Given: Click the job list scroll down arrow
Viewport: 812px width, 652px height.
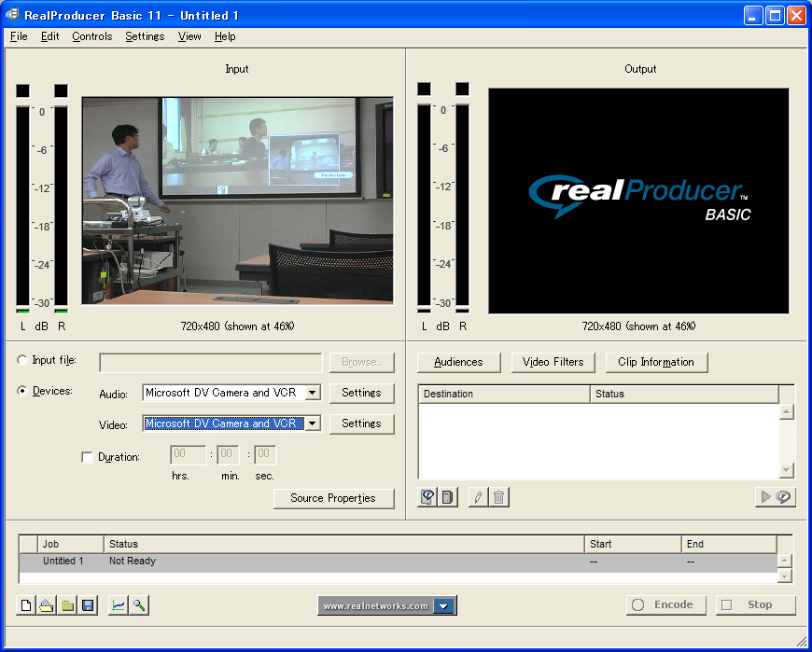Looking at the screenshot, I should [785, 576].
